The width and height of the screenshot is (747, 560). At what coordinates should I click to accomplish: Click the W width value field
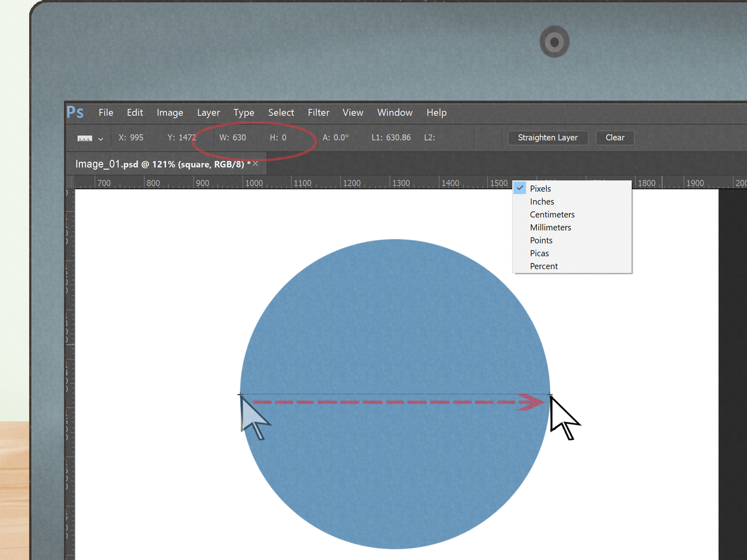pos(233,137)
